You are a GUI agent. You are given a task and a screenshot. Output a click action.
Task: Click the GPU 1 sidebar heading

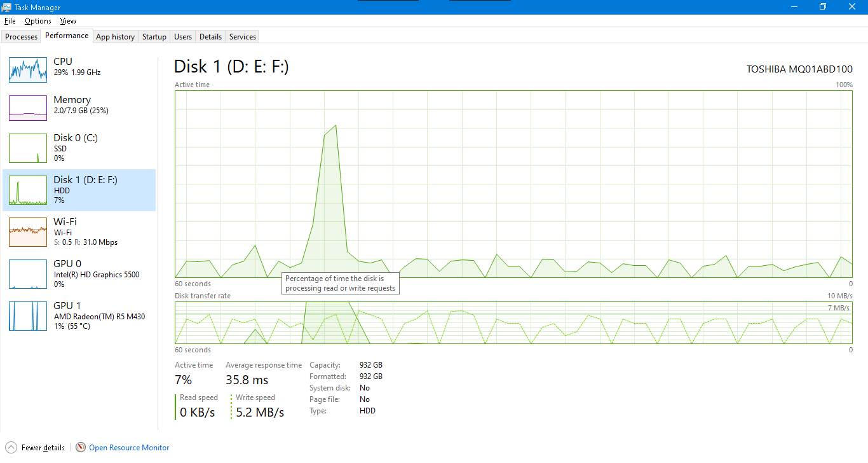coord(67,305)
